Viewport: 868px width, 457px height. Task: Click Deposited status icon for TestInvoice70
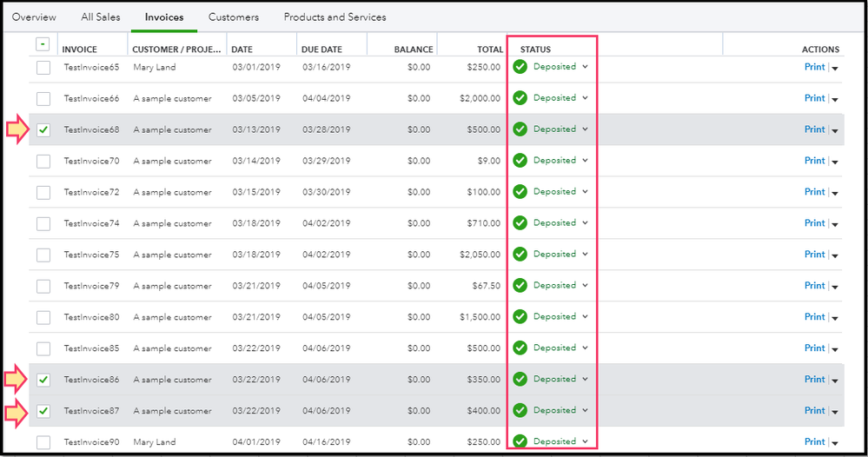(520, 161)
